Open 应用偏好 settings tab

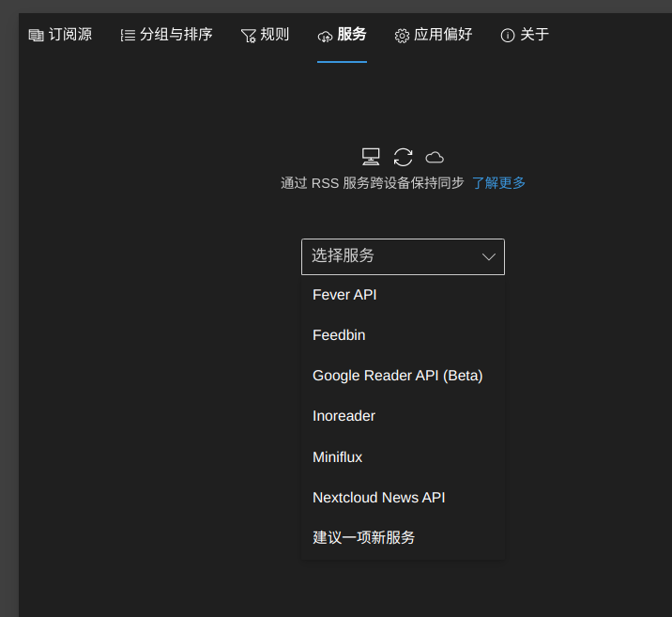tap(434, 35)
